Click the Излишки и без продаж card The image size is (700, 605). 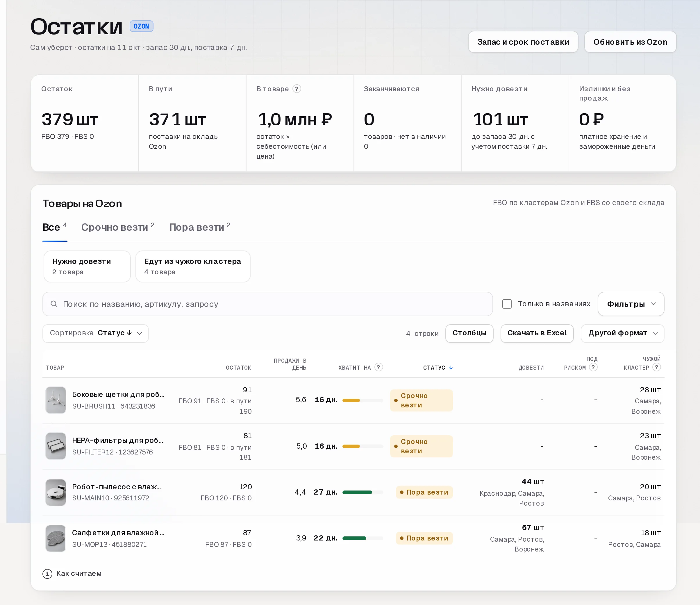[622, 123]
